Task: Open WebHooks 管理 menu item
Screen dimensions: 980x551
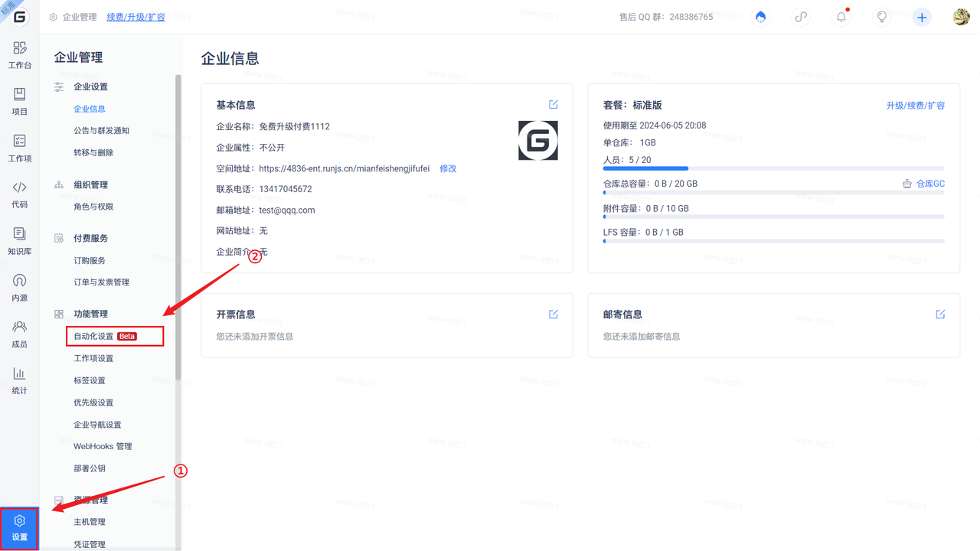Action: click(103, 446)
